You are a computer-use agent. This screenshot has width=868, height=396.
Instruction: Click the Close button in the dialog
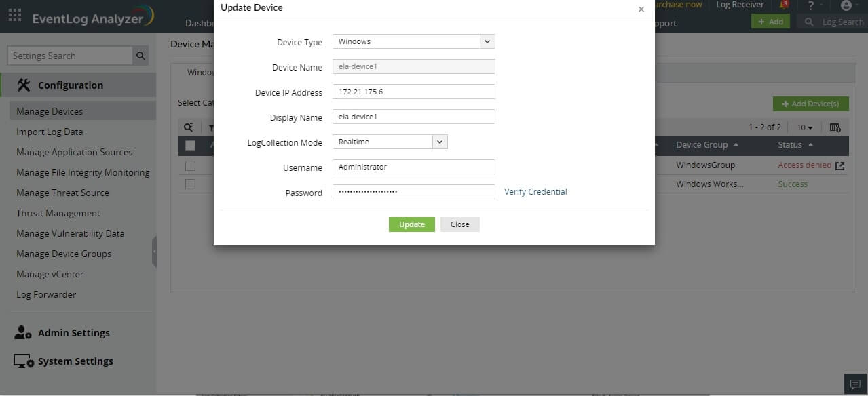pyautogui.click(x=460, y=224)
